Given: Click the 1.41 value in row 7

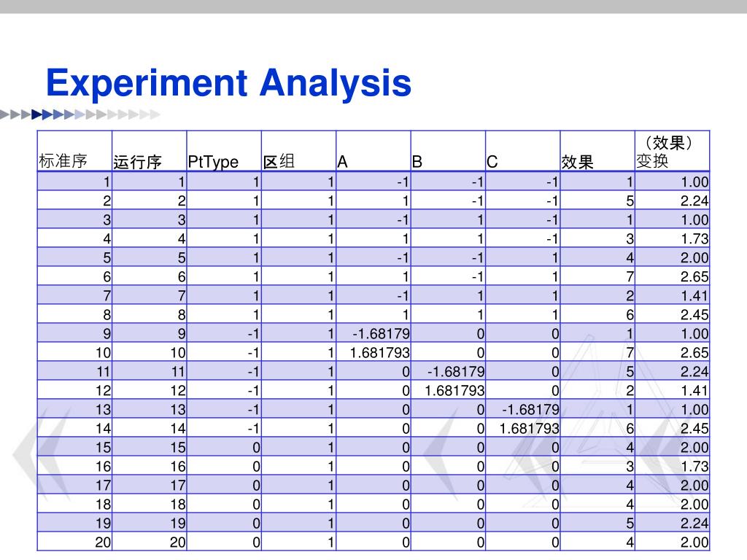Looking at the screenshot, I should pyautogui.click(x=694, y=296).
